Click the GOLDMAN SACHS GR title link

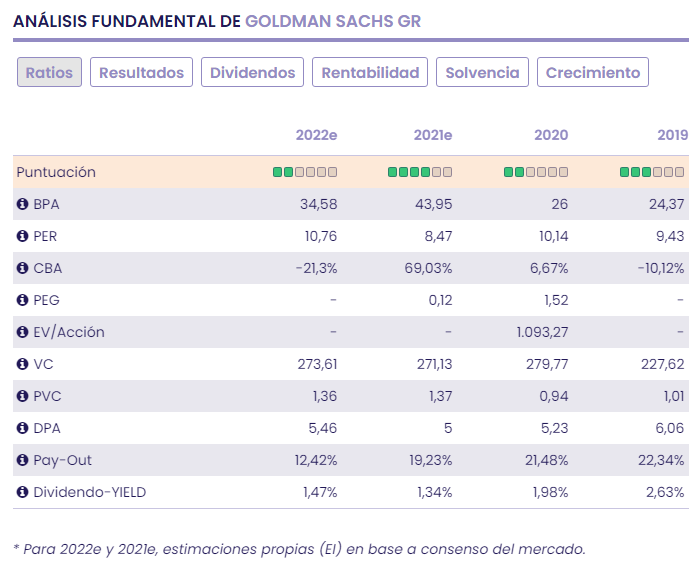pos(334,19)
